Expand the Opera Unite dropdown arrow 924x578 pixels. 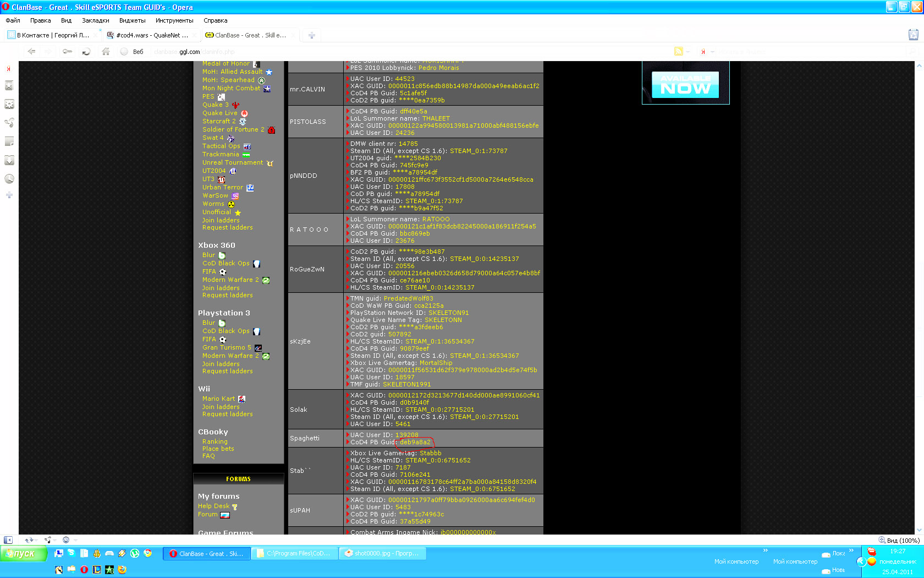(x=56, y=540)
